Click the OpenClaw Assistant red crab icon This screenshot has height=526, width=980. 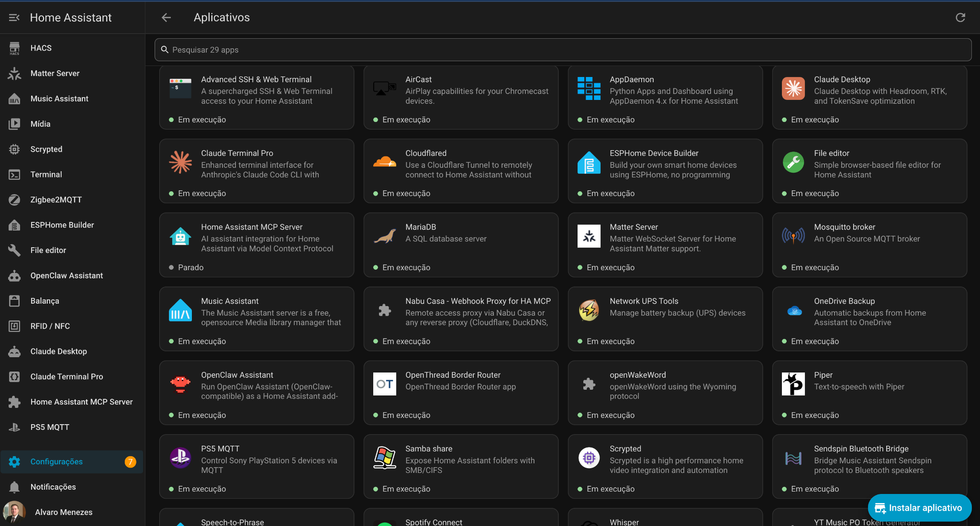coord(180,384)
